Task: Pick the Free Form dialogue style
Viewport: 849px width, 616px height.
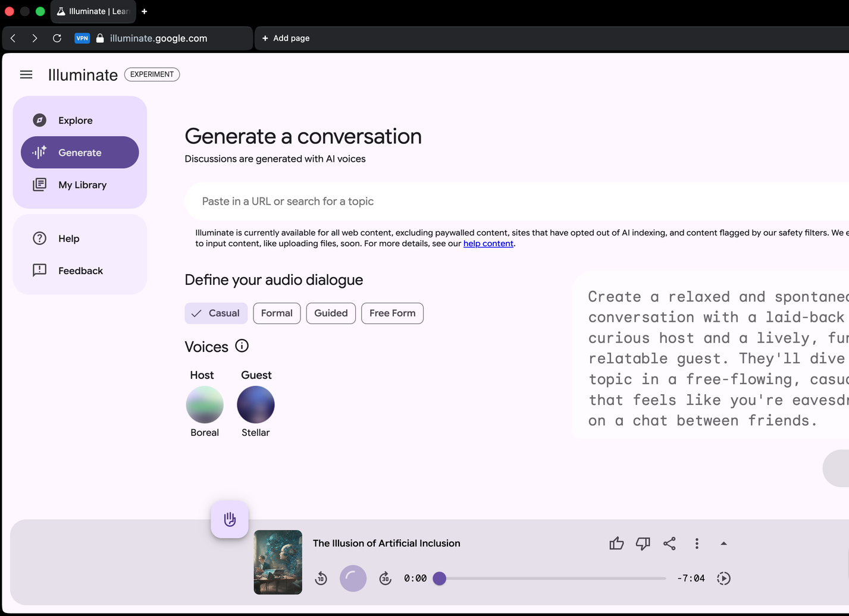Action: pyautogui.click(x=392, y=313)
